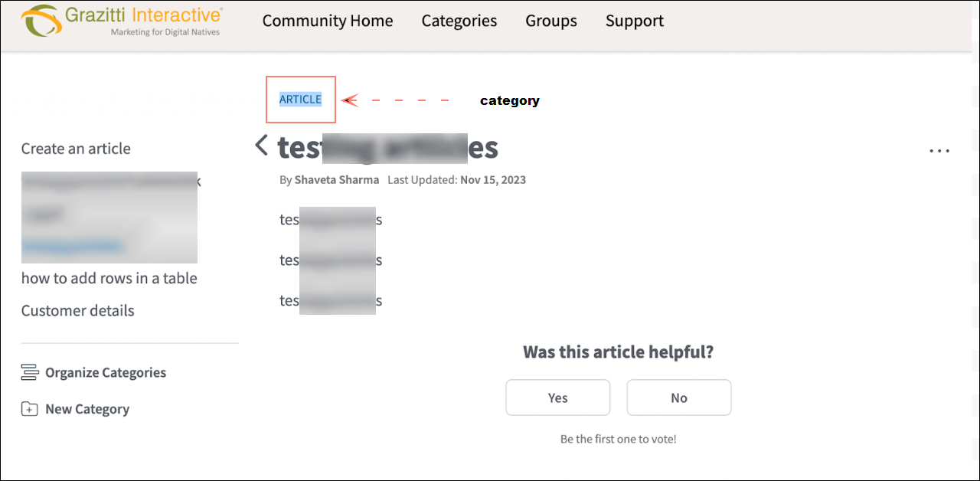
Task: Open "how to add rows in a table" article
Action: [109, 278]
